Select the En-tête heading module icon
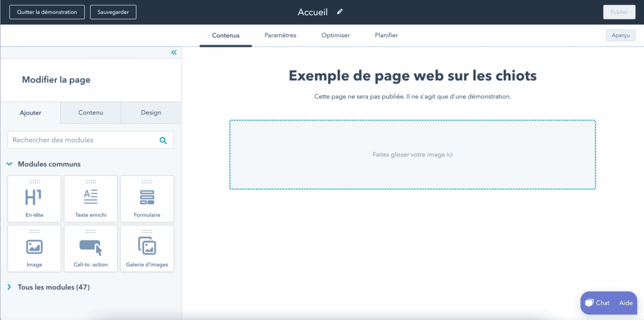The image size is (644, 320). coord(34,197)
